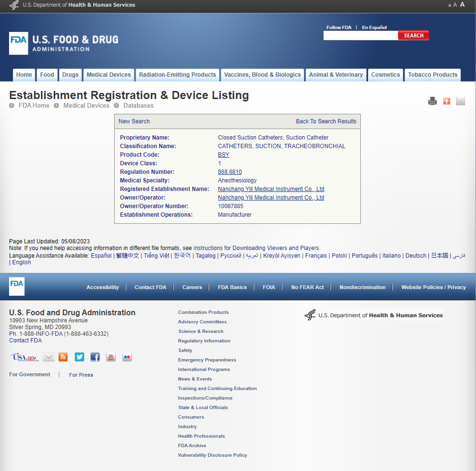Open the YouTube icon in footer

(x=111, y=357)
